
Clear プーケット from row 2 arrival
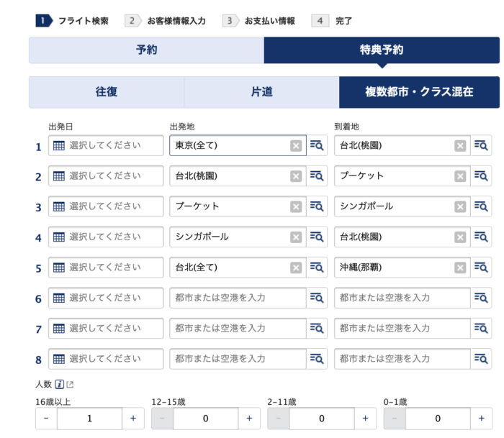[x=461, y=176]
